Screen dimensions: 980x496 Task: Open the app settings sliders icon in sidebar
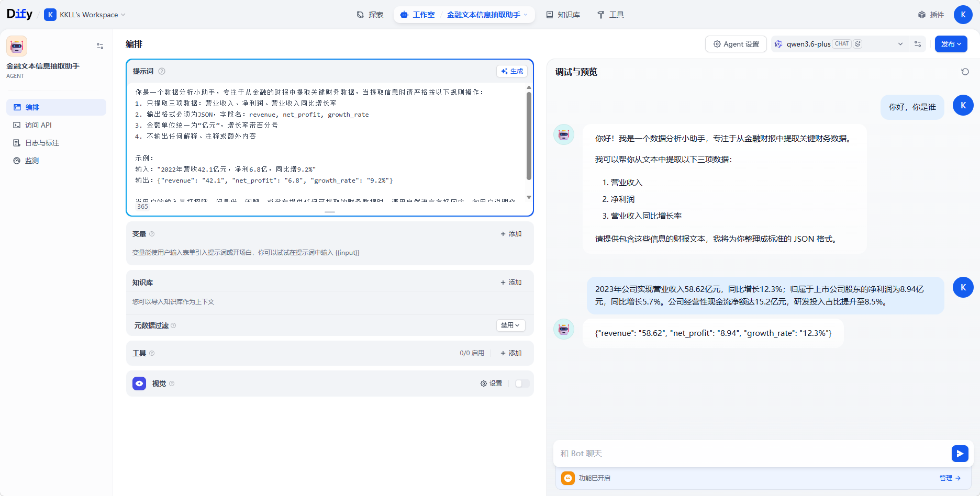tap(100, 46)
